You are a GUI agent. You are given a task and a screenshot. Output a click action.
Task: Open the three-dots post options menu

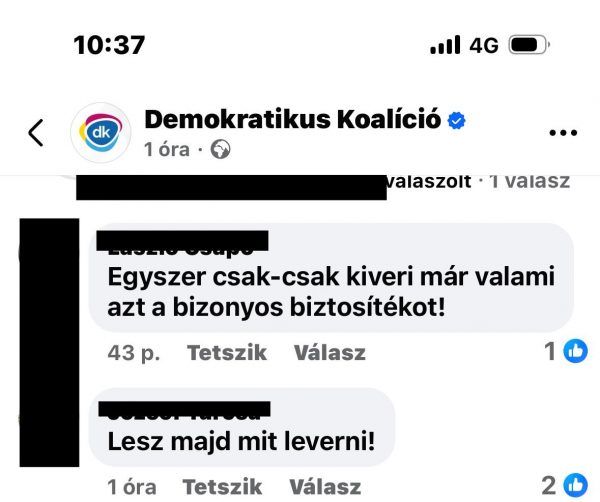pyautogui.click(x=563, y=133)
